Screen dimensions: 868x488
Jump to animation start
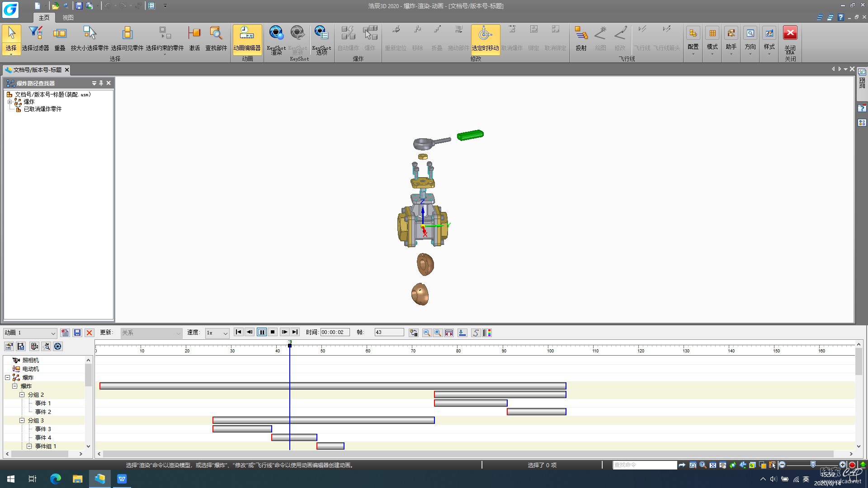[239, 332]
